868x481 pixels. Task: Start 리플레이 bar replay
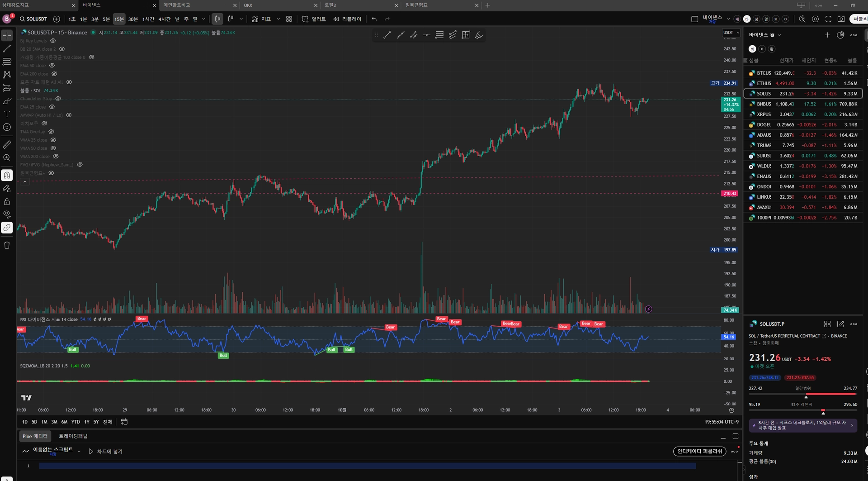347,19
